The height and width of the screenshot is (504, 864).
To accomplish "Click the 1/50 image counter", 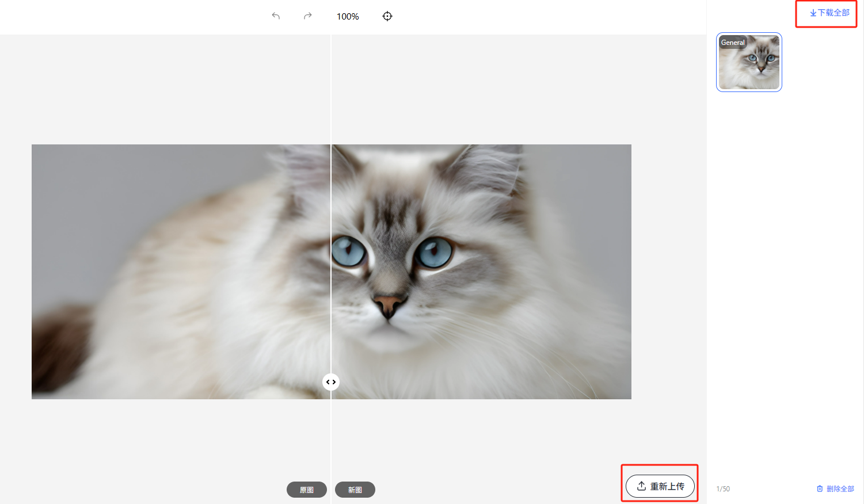I will pos(723,489).
